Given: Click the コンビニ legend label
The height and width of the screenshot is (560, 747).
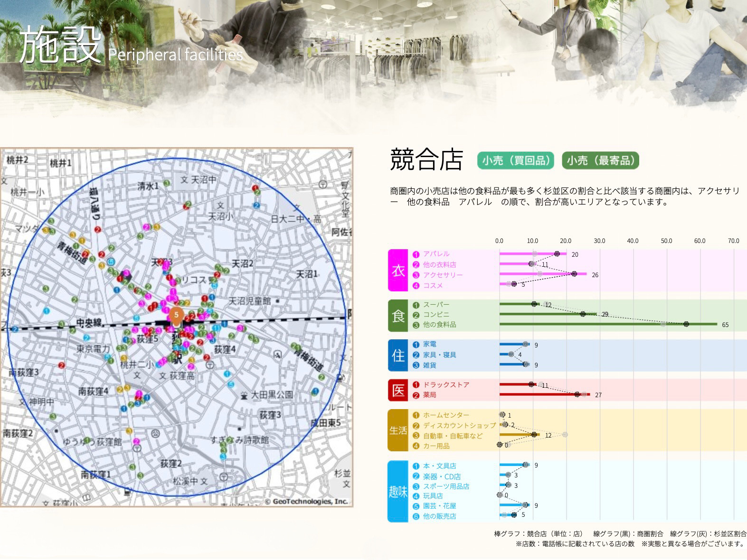Looking at the screenshot, I should [x=436, y=315].
